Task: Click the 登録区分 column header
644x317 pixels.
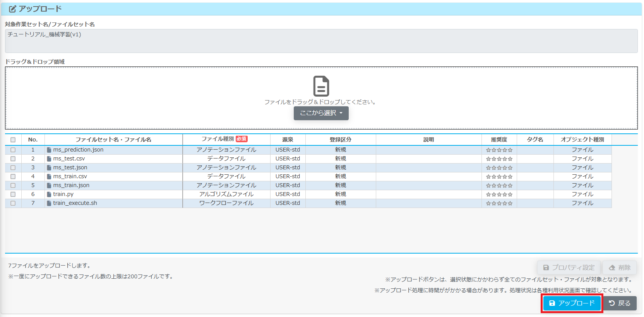Action: [x=340, y=140]
